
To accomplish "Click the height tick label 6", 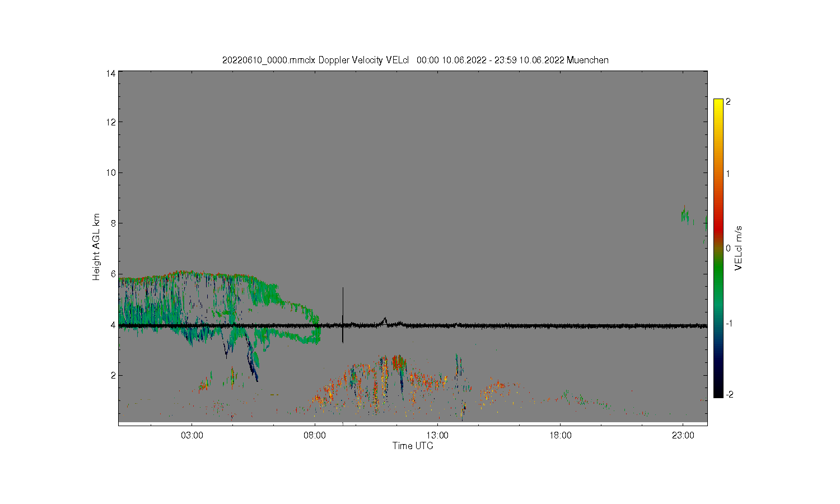I will 113,274.
